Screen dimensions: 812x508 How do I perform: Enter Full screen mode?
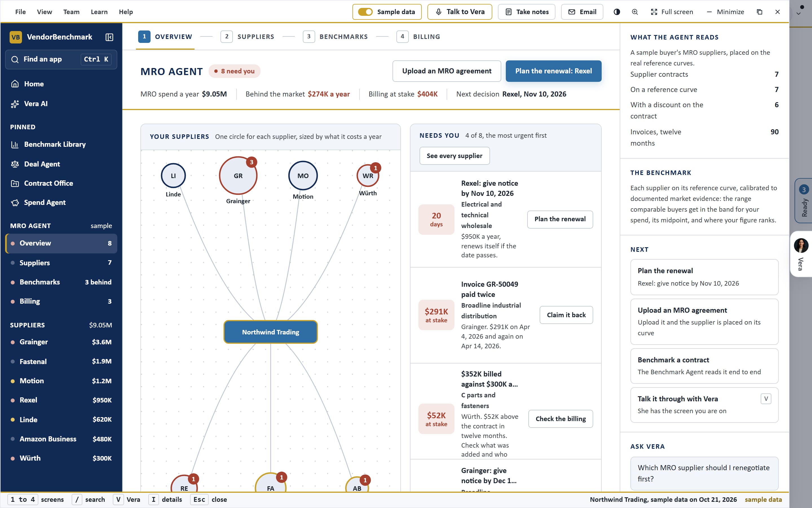672,12
